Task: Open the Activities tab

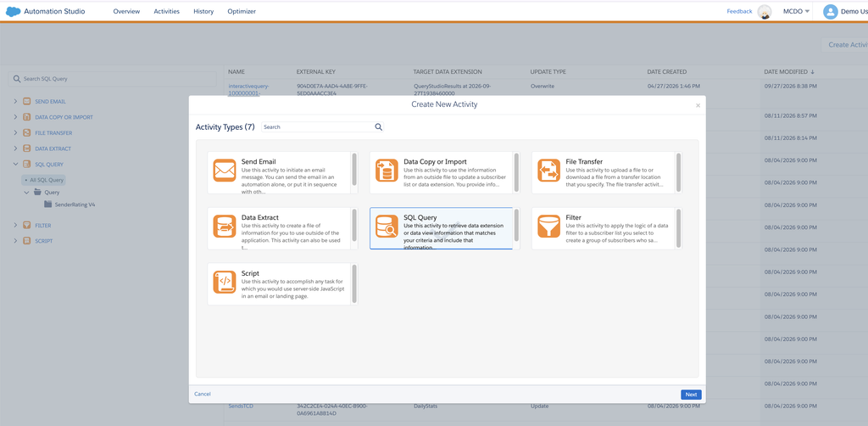Action: pos(167,11)
